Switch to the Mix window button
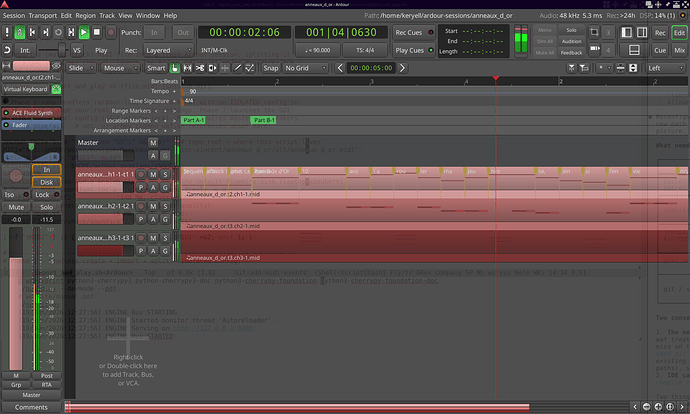 coord(679,50)
